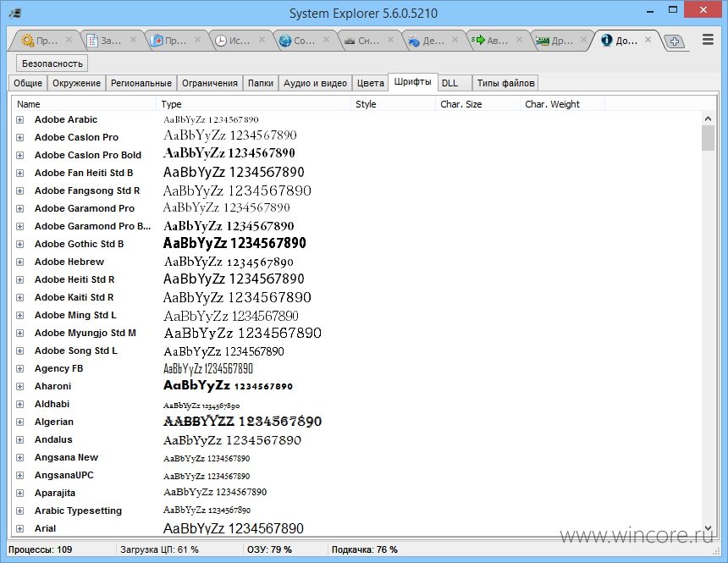This screenshot has width=728, height=563.
Task: Expand the Arial font entry
Action: coord(20,528)
